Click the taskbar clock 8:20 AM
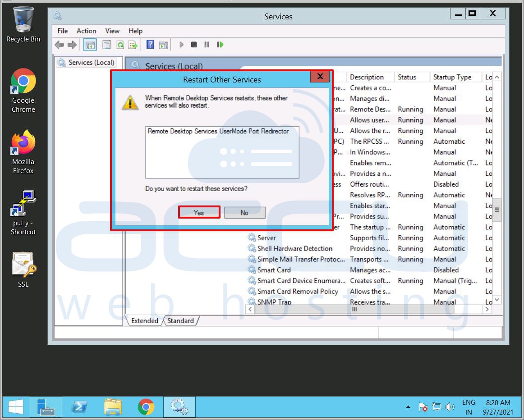 coord(498,407)
